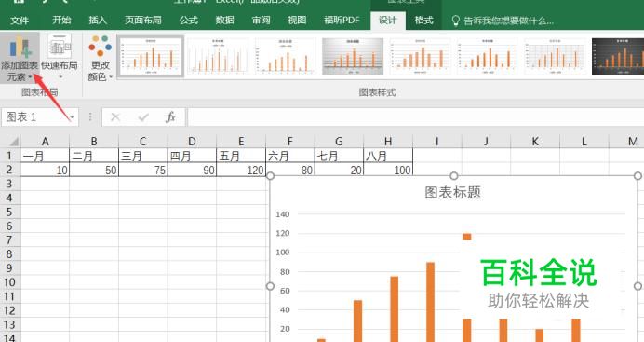Switch to the 设计 (Design) tab
This screenshot has width=644, height=342.
coord(388,21)
